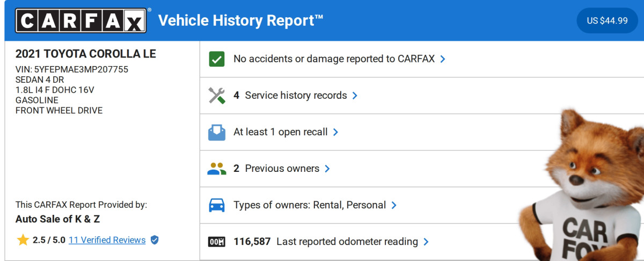Click the green checkmark no-accidents icon

point(217,59)
